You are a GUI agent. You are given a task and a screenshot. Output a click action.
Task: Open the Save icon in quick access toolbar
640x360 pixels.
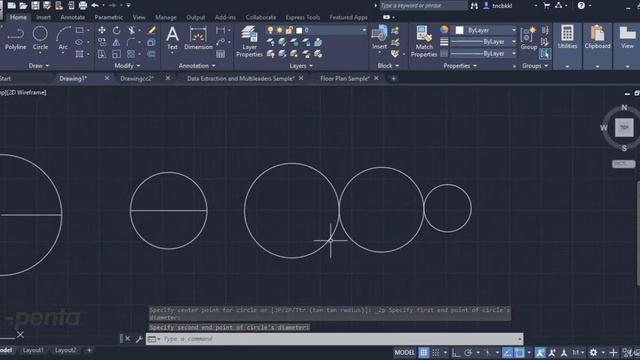pyautogui.click(x=36, y=5)
